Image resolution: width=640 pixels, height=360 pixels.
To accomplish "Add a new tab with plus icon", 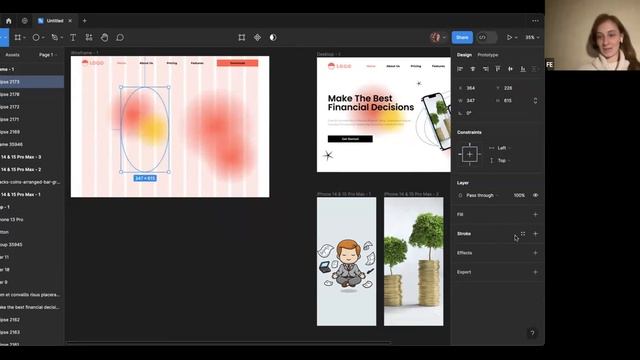I will (84, 21).
